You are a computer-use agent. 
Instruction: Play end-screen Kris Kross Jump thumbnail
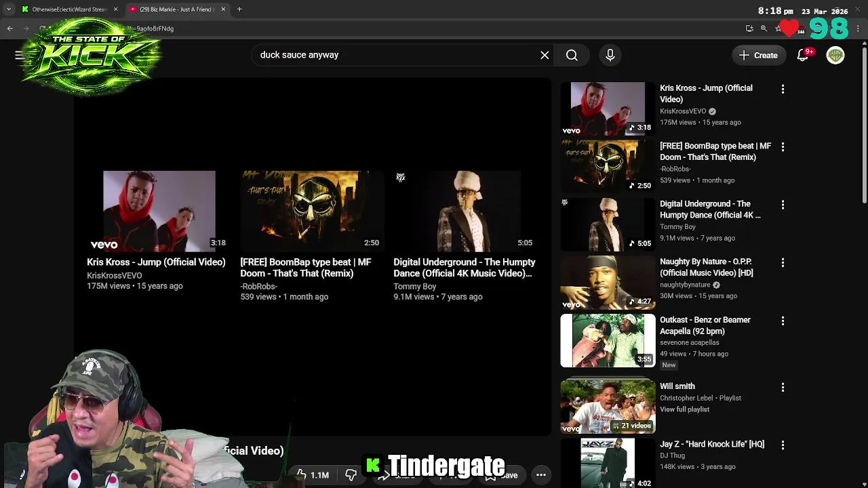tap(159, 211)
